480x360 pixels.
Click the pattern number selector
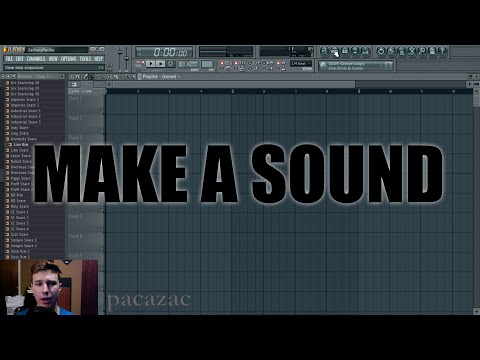(208, 64)
